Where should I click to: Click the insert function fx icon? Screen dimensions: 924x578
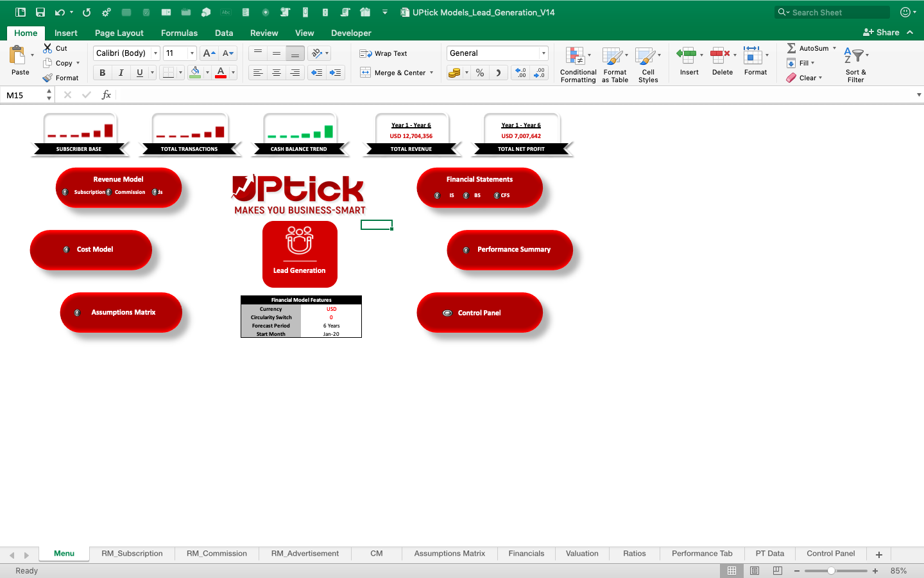pyautogui.click(x=107, y=95)
